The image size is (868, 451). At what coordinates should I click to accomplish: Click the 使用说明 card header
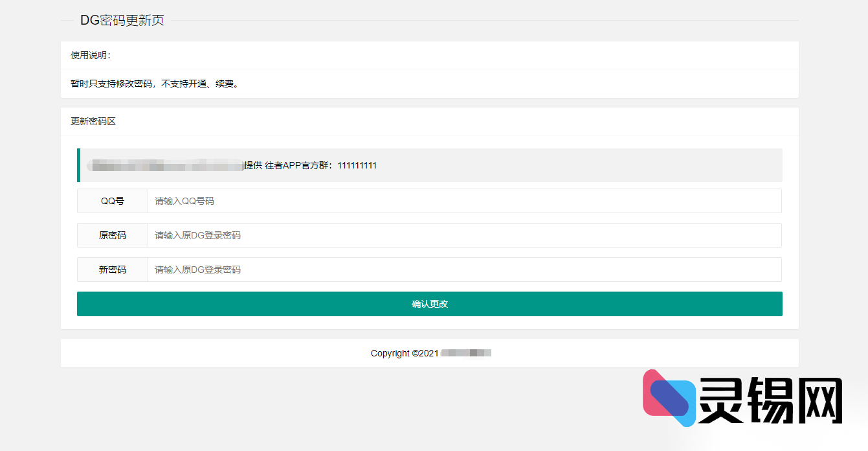tap(91, 55)
